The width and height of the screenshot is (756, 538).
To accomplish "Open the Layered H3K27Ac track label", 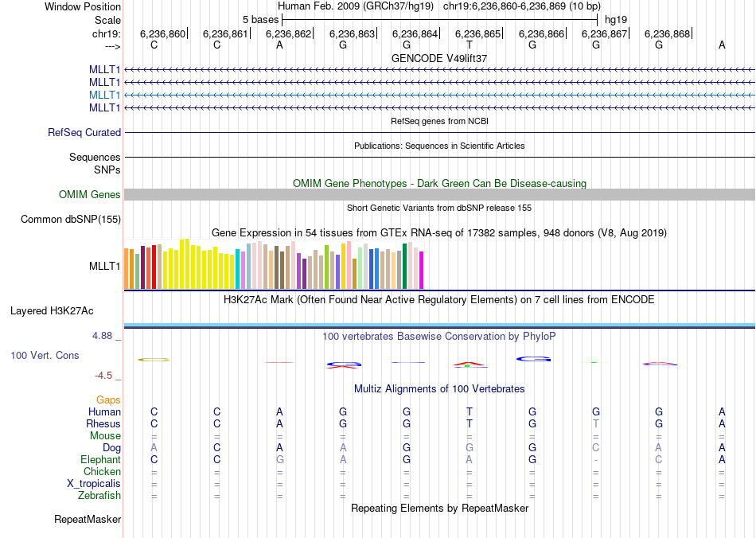I will [52, 311].
